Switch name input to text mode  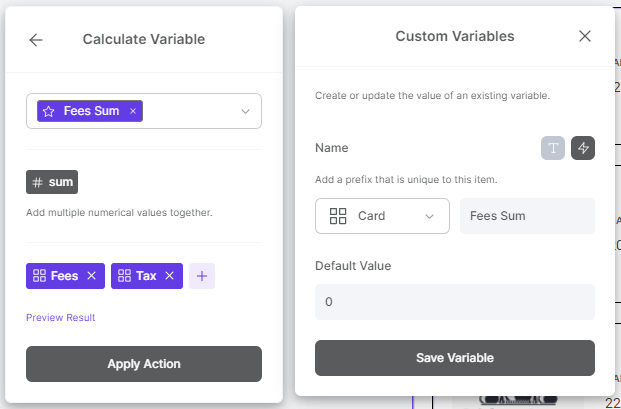coord(553,148)
